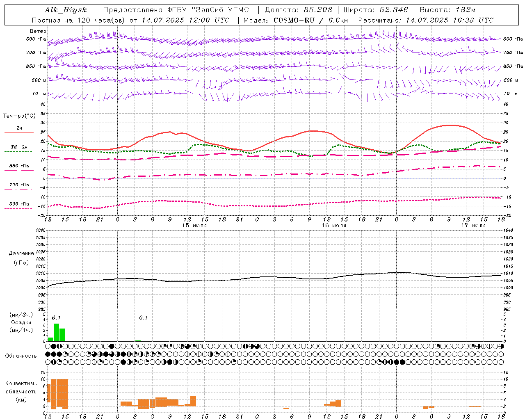Click the 500 м wind level label on the left
The height and width of the screenshot is (420, 525).
click(x=39, y=80)
